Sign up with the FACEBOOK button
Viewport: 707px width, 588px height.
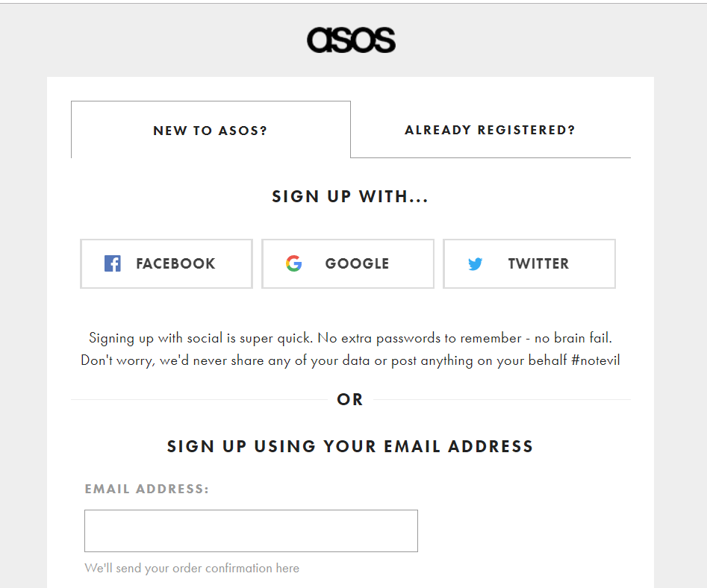pos(166,263)
